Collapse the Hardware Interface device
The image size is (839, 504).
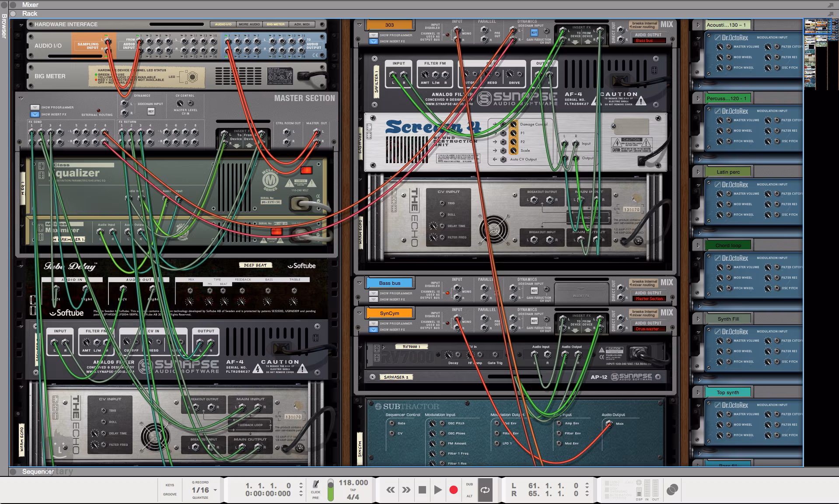(x=21, y=25)
